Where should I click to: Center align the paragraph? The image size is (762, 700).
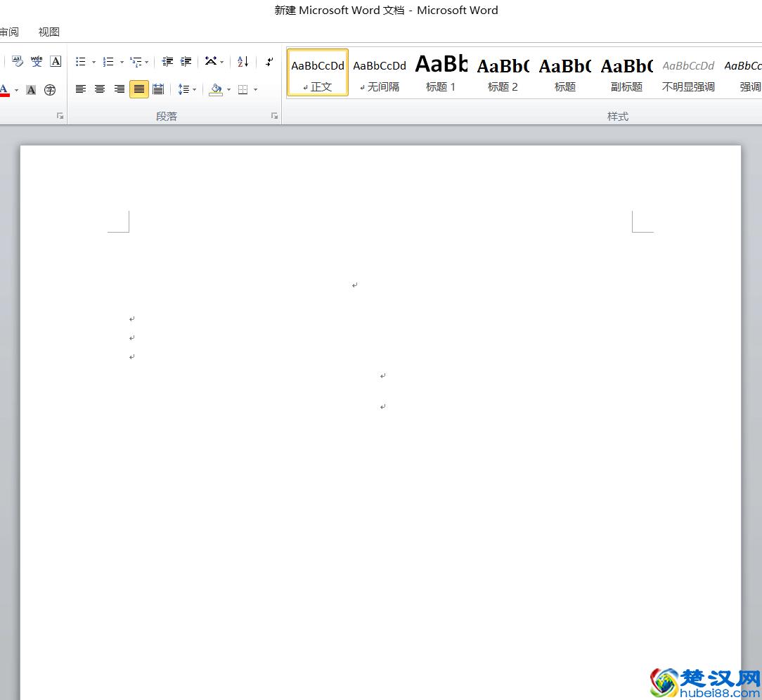(100, 89)
